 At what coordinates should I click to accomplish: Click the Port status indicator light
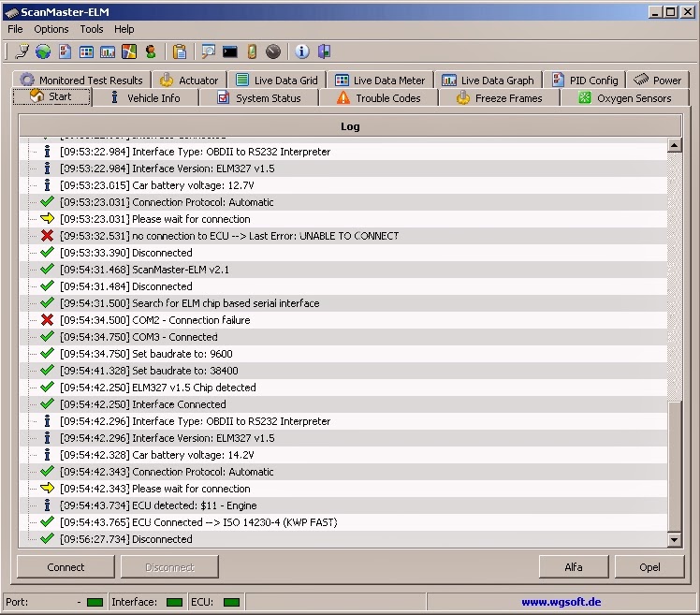tap(95, 603)
